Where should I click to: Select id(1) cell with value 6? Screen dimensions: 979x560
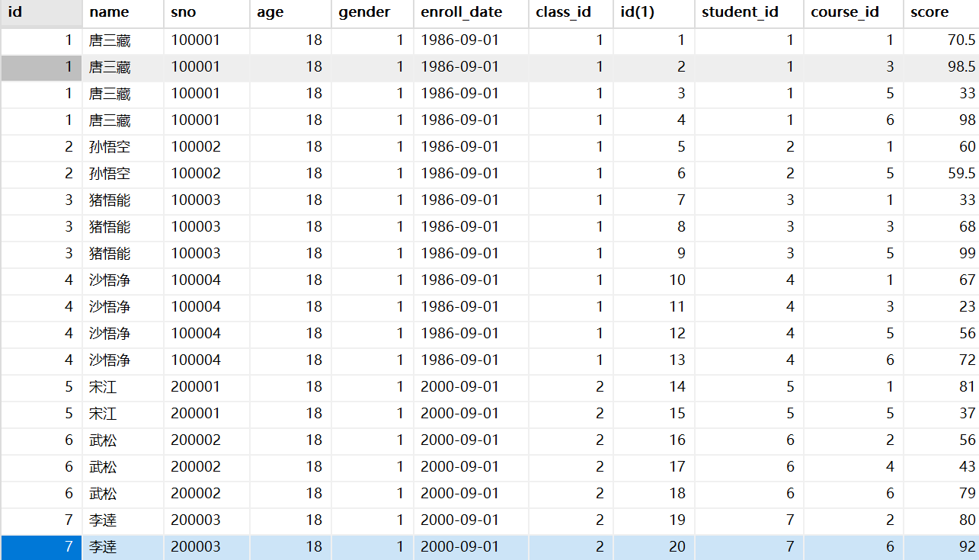654,174
